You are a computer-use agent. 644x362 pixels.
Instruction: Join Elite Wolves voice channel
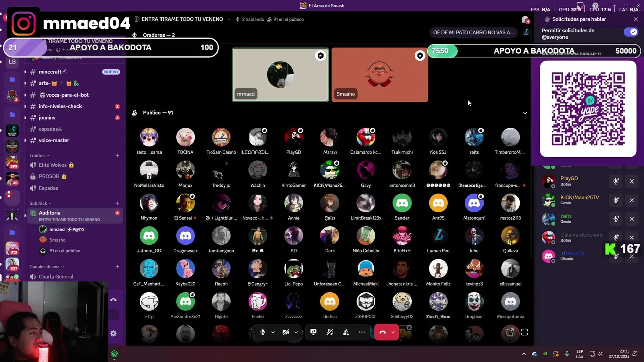pyautogui.click(x=74, y=165)
